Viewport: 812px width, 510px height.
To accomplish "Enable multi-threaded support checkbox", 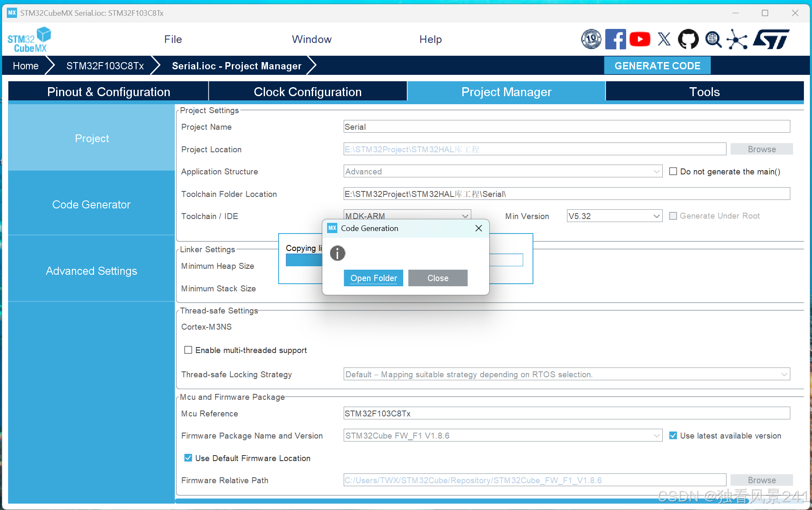I will click(188, 350).
